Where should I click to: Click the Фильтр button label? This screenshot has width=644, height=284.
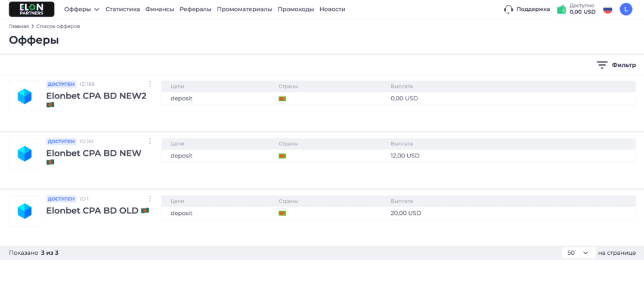[x=624, y=65]
